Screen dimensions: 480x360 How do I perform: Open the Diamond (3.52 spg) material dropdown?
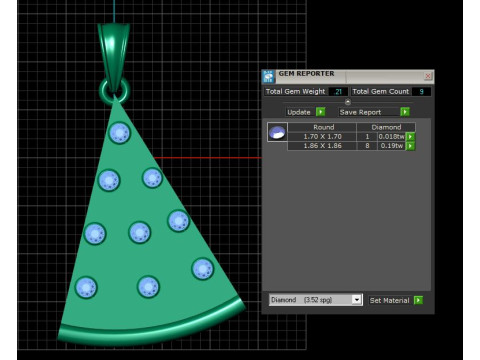pos(357,300)
